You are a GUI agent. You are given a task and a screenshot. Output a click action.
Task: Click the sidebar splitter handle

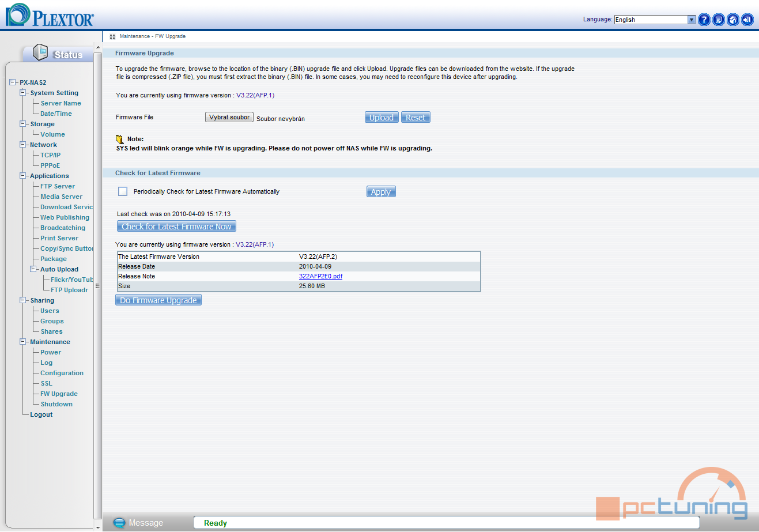[x=97, y=286]
